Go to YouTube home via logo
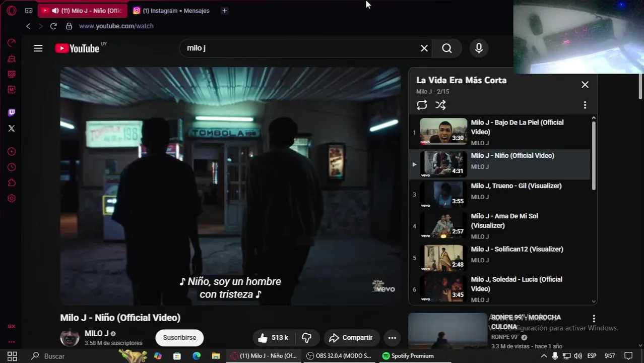 click(78, 48)
